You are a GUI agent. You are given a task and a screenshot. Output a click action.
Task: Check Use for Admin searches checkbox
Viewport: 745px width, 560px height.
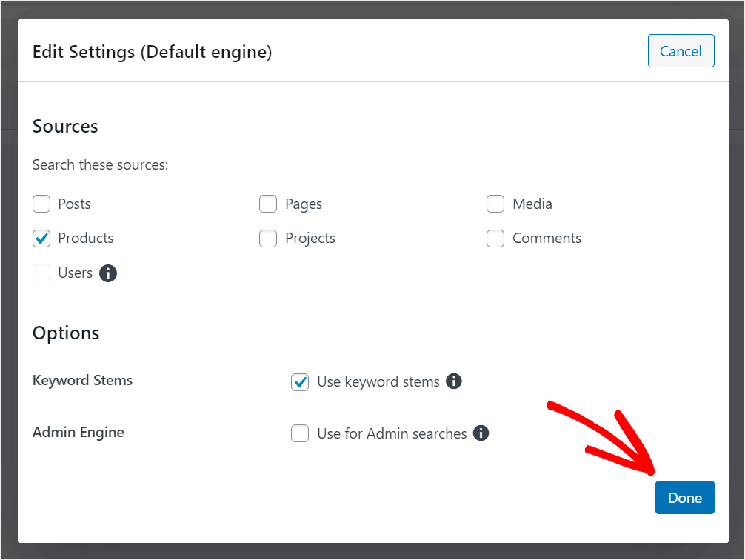pos(300,433)
